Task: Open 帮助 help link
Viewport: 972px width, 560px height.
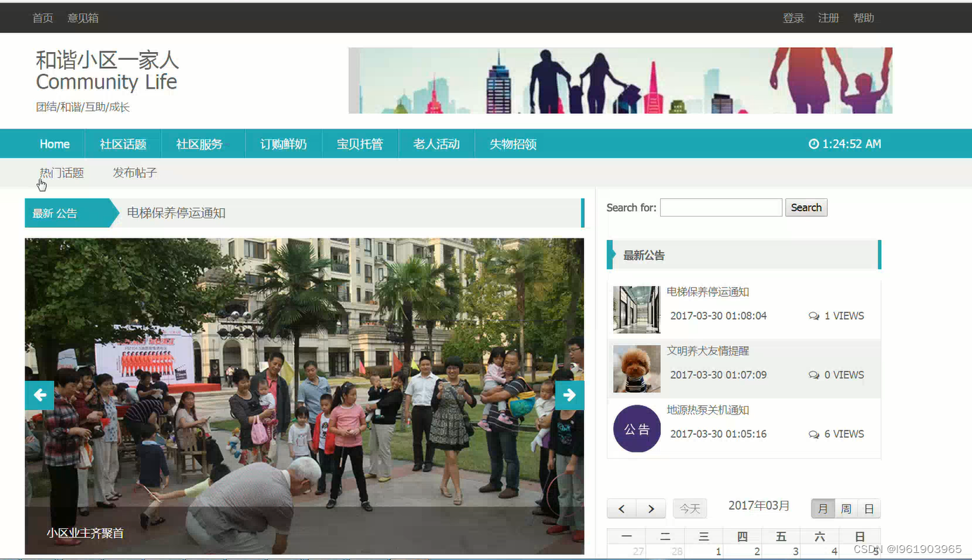Action: point(864,18)
